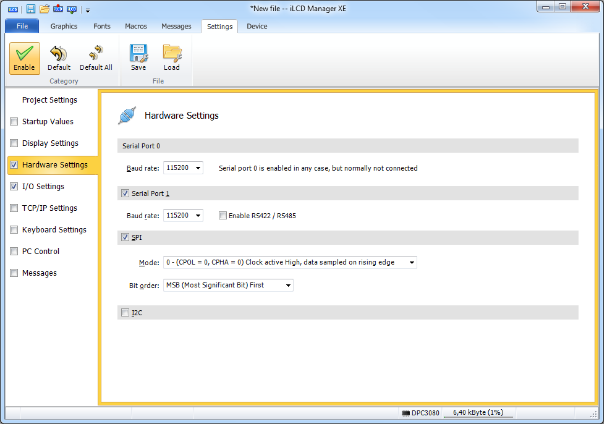Switch to the Graphics ribbon tab
This screenshot has width=604, height=424.
pos(64,26)
